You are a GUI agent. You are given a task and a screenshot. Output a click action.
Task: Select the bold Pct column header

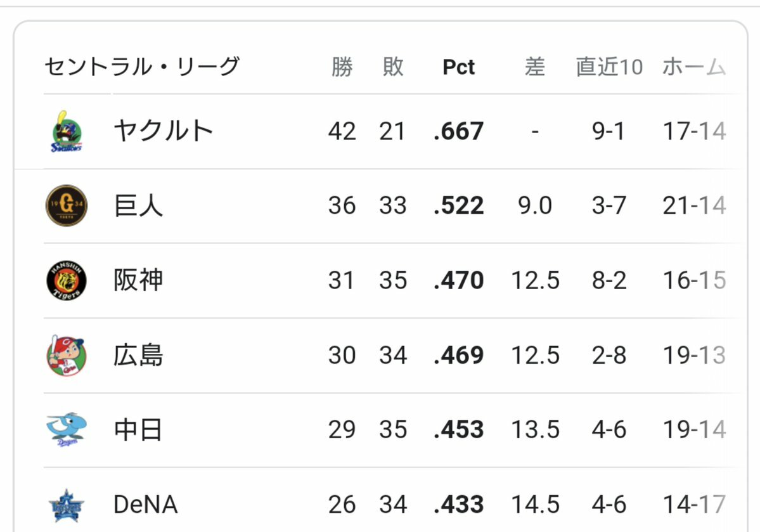[x=458, y=67]
